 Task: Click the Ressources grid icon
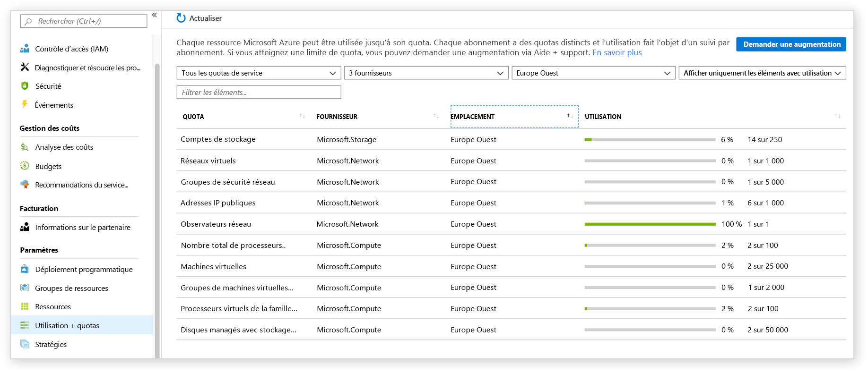coord(25,306)
